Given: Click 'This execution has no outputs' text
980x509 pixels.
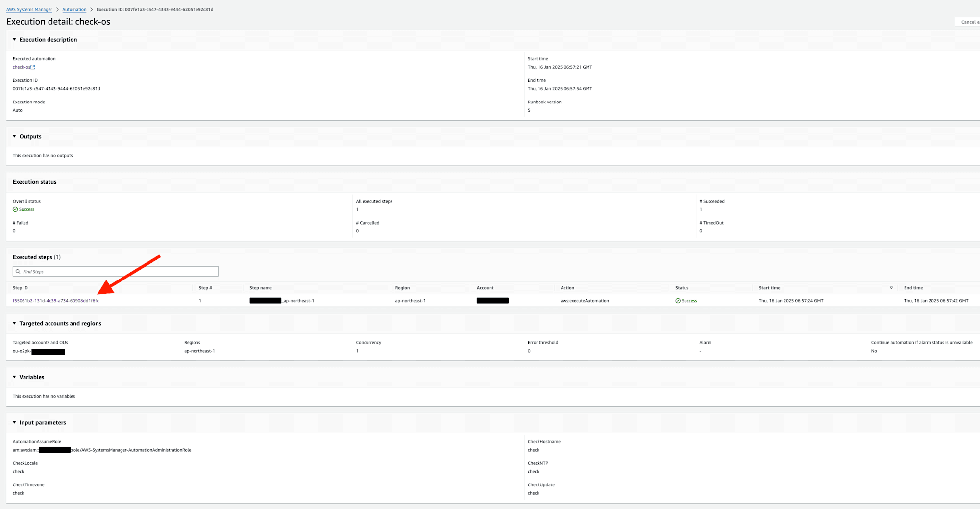Looking at the screenshot, I should coord(43,156).
